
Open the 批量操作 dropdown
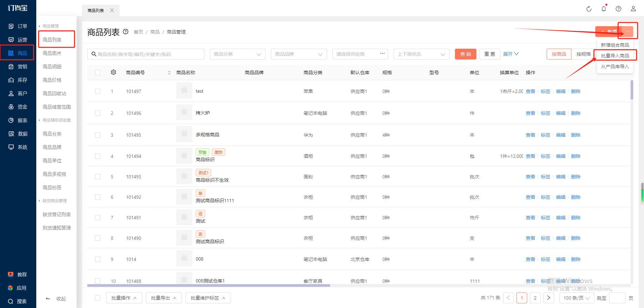[124, 298]
